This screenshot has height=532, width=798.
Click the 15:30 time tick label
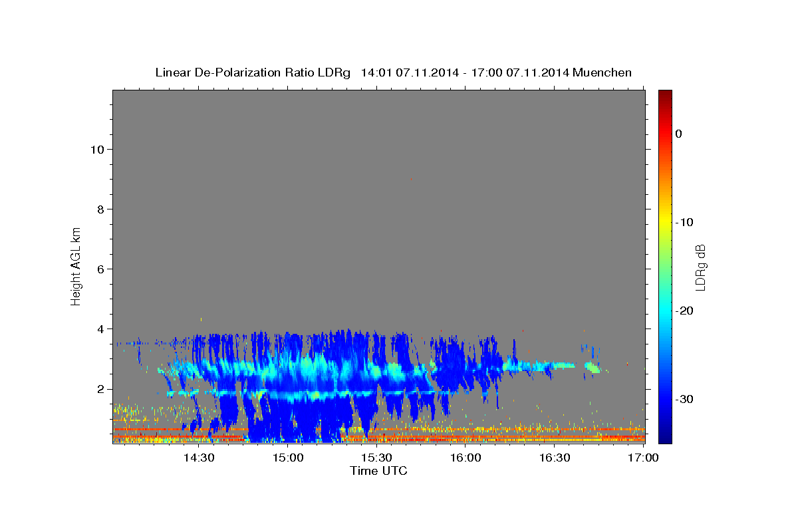pos(376,458)
